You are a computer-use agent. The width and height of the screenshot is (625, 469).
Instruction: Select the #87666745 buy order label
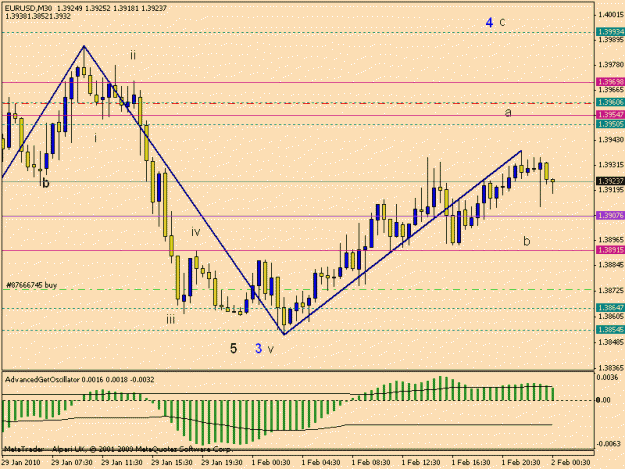coord(31,285)
